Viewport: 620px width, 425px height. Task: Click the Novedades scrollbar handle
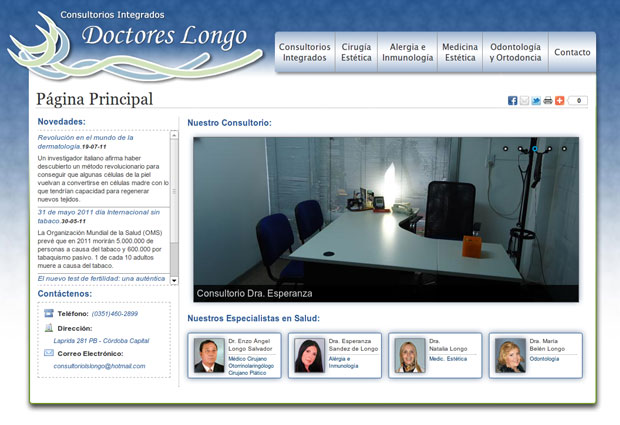click(x=174, y=192)
